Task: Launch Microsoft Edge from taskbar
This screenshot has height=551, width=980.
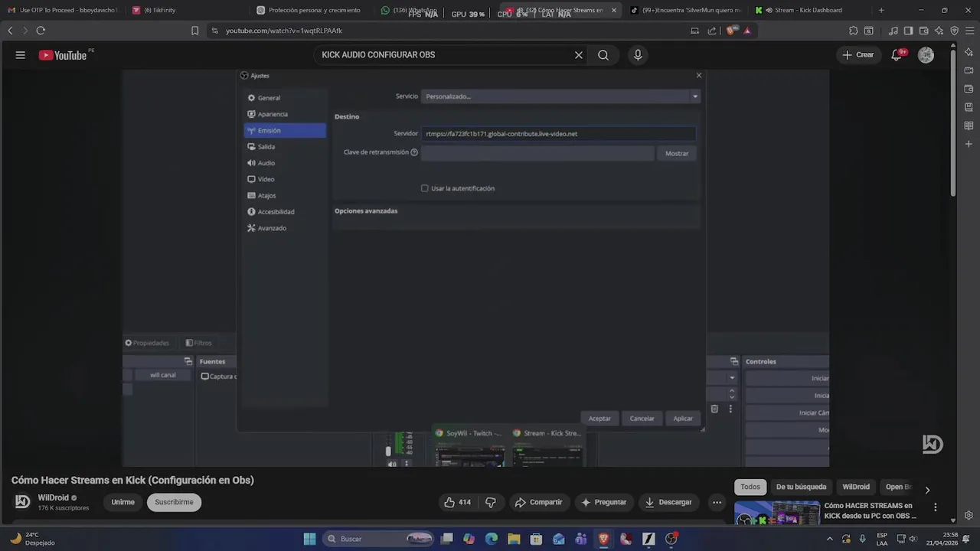Action: click(491, 539)
